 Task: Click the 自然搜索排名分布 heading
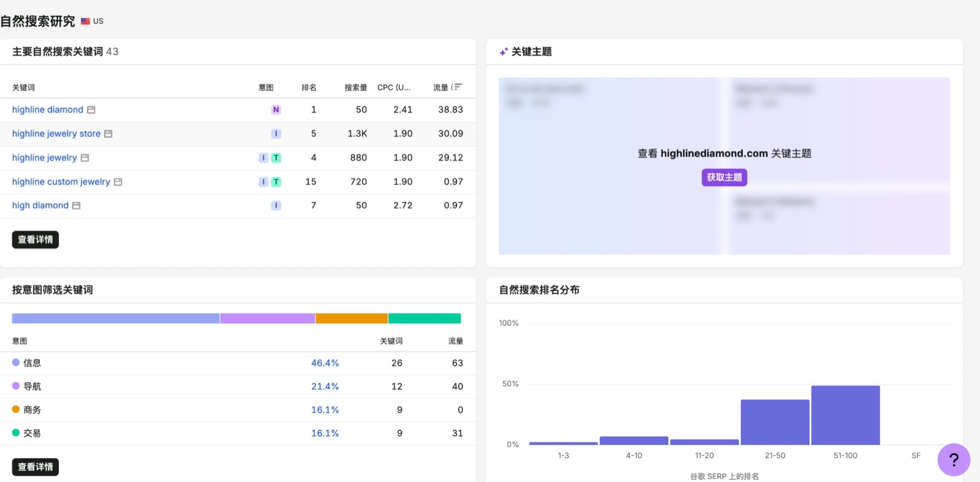[539, 290]
